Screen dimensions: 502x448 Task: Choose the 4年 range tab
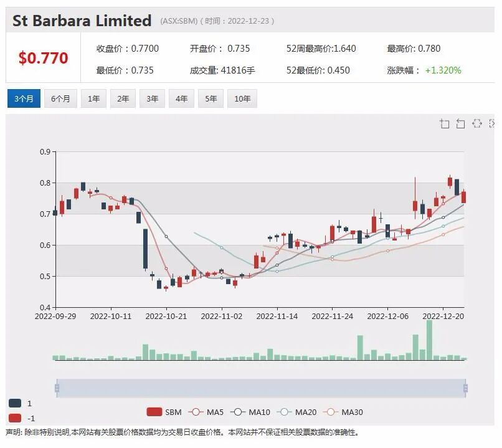181,98
